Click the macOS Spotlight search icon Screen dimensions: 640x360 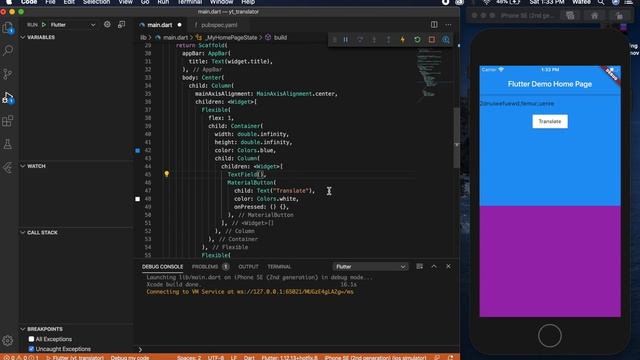pyautogui.click(x=601, y=2)
